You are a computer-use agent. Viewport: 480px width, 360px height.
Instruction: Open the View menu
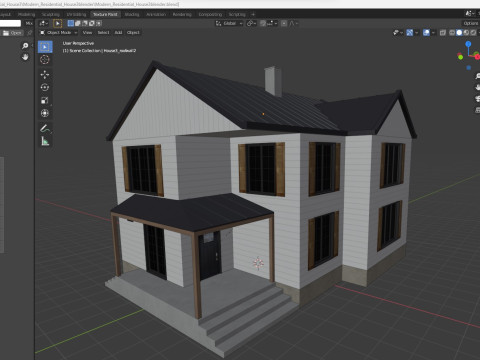[87, 33]
